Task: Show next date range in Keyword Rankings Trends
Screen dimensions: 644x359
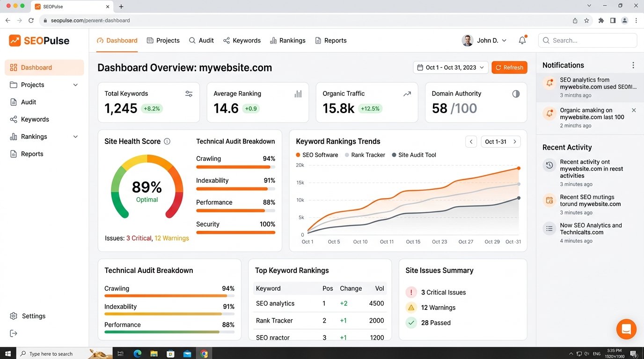Action: [515, 142]
